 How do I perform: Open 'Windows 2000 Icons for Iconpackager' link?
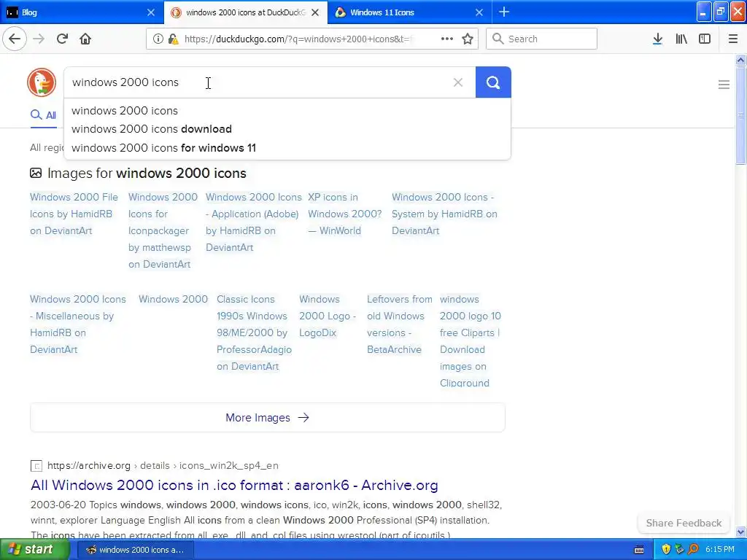pyautogui.click(x=163, y=230)
